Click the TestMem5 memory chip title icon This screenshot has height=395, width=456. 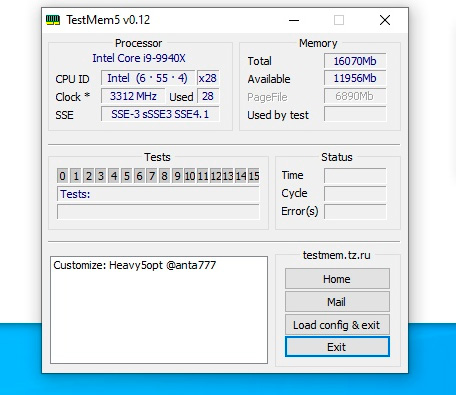tap(53, 20)
